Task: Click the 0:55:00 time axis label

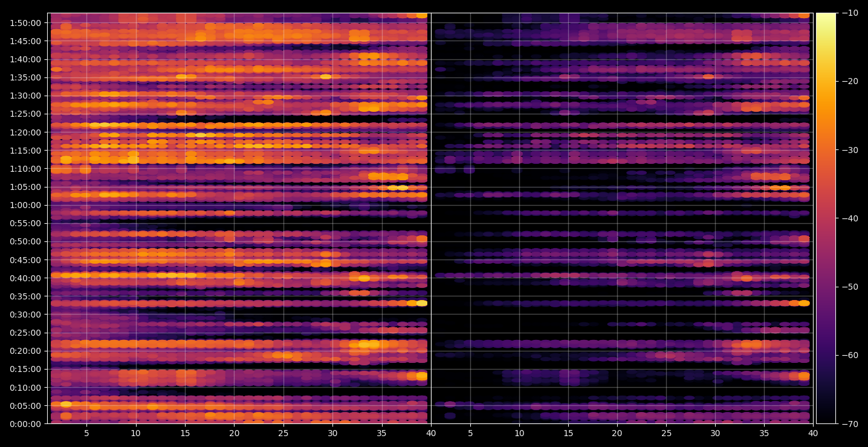Action: tap(25, 223)
